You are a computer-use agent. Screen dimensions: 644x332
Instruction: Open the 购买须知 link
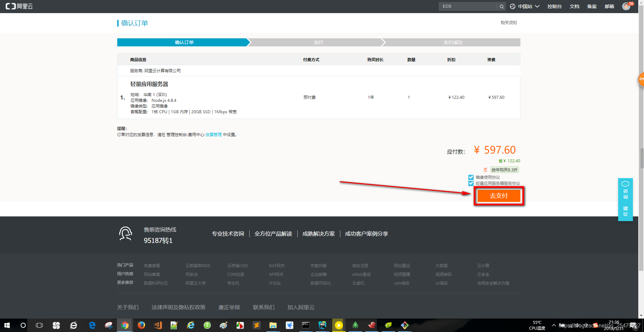click(x=509, y=23)
